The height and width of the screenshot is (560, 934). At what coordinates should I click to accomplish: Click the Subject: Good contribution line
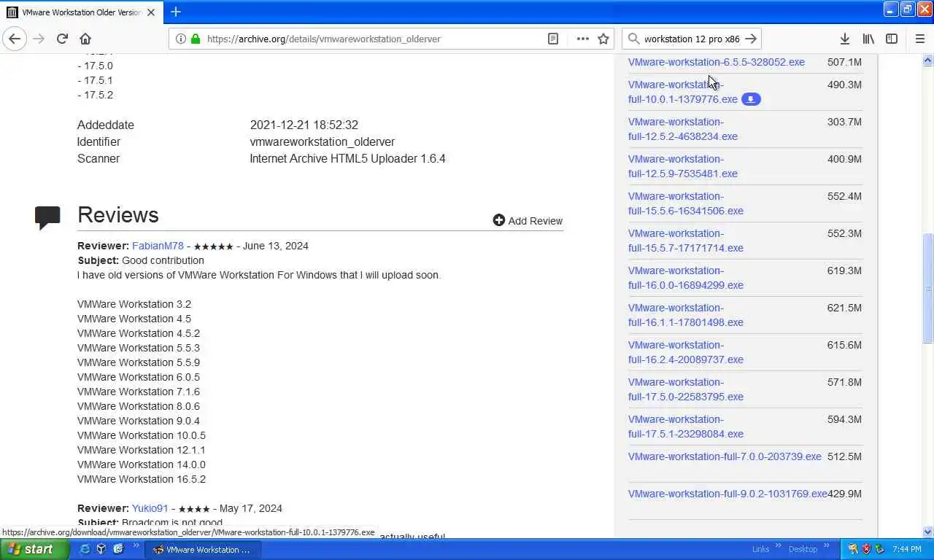click(141, 260)
